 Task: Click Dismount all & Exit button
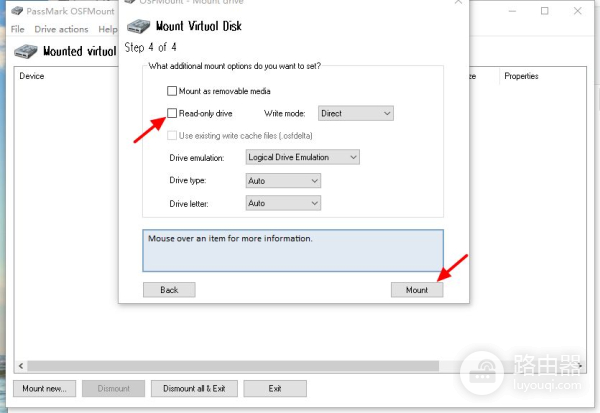[194, 389]
